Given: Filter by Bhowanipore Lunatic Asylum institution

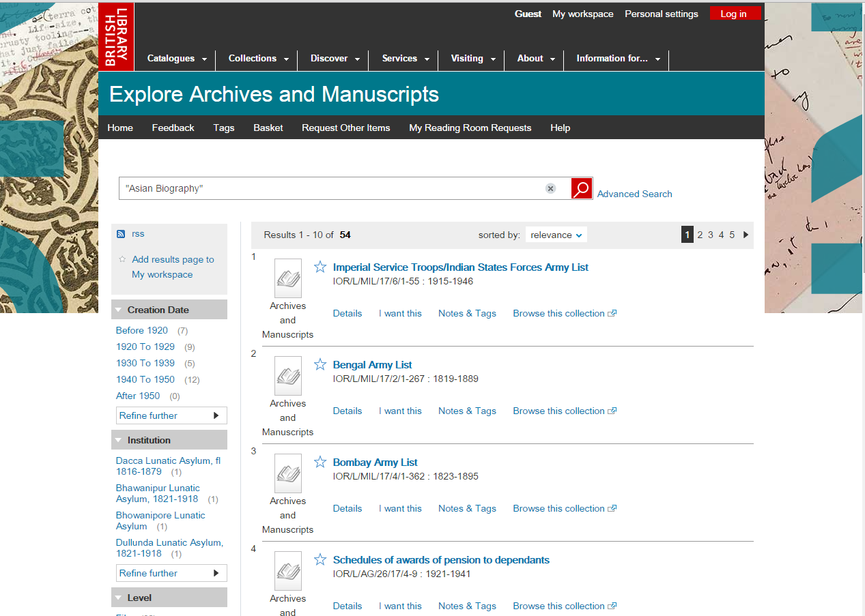Looking at the screenshot, I should [160, 520].
